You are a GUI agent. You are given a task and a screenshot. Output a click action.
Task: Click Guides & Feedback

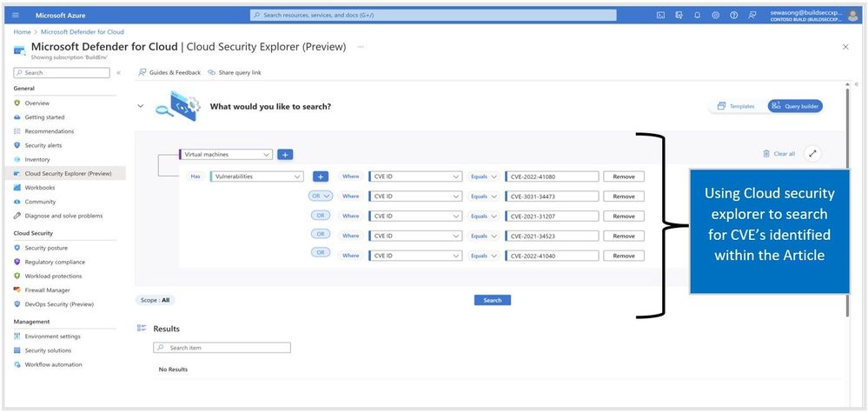169,72
